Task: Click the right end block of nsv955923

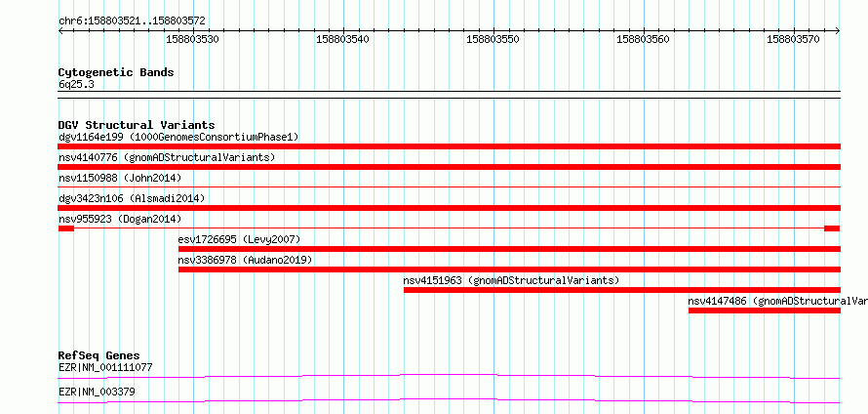Action: [x=832, y=228]
